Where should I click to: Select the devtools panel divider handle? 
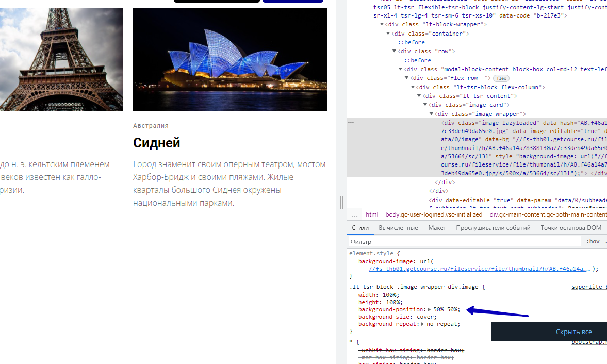(341, 203)
